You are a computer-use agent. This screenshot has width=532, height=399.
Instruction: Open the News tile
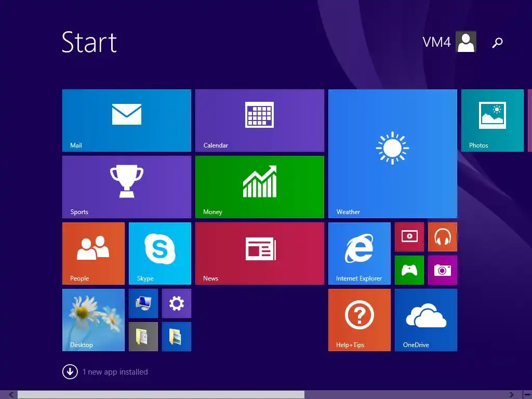260,254
